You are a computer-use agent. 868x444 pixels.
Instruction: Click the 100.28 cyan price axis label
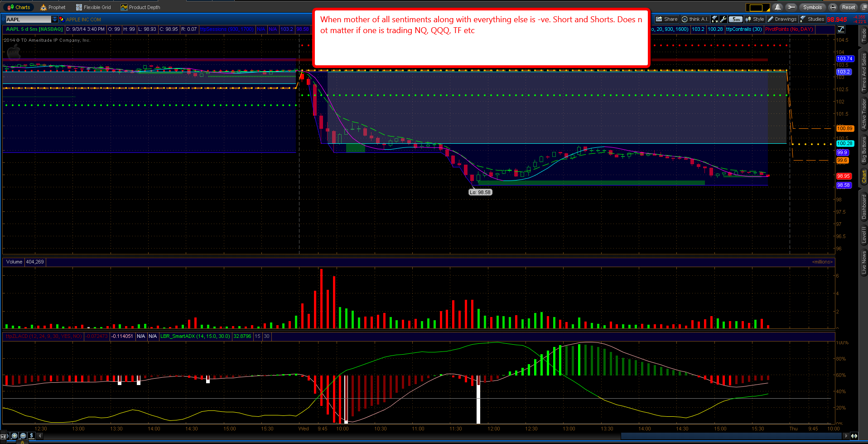(x=844, y=143)
